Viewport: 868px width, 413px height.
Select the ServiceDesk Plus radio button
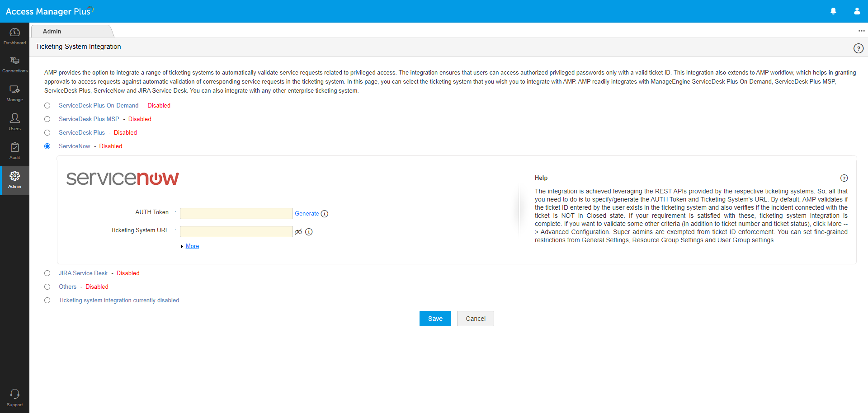(47, 133)
